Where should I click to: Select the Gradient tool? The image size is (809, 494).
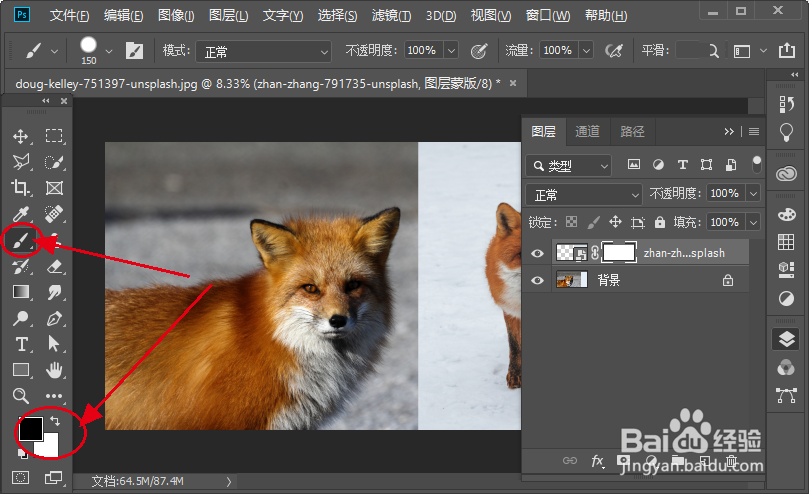(21, 292)
